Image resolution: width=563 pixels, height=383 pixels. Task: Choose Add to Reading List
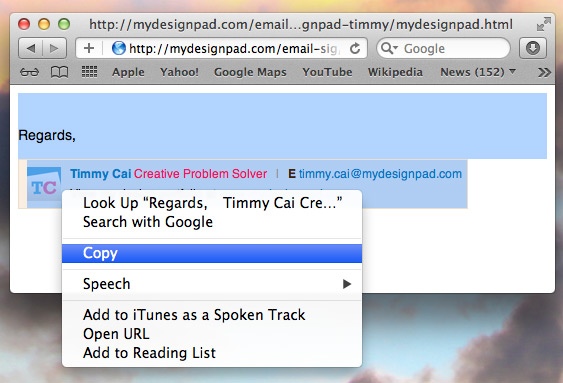click(212, 353)
